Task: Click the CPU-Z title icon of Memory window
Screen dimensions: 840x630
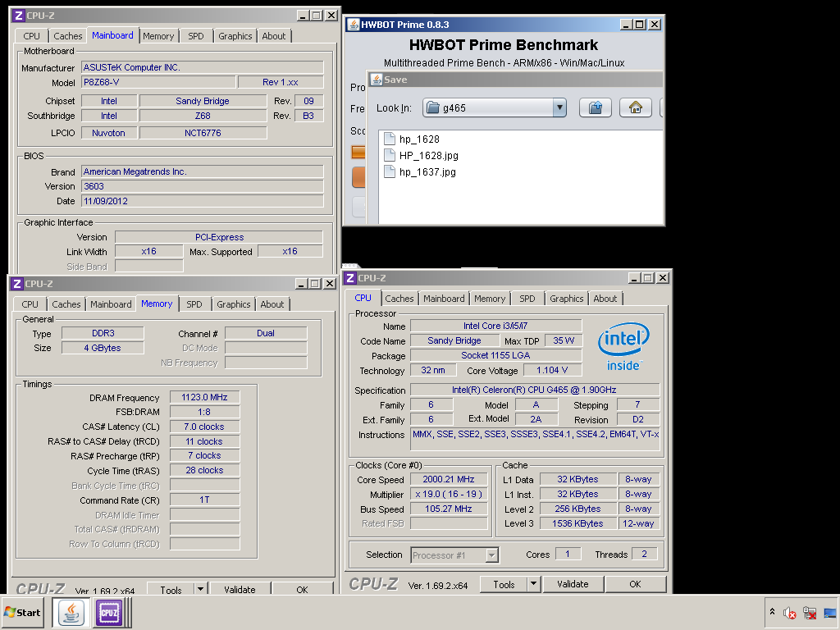Action: (16, 283)
